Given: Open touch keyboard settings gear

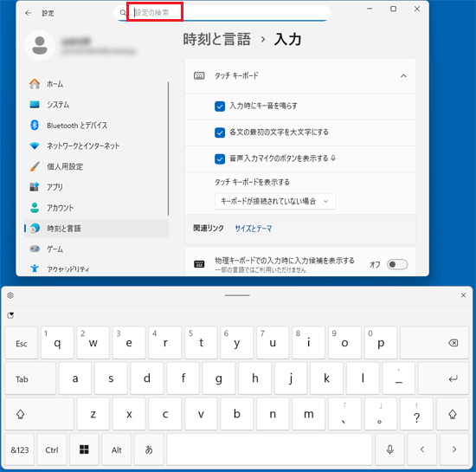Looking at the screenshot, I should click(x=10, y=295).
